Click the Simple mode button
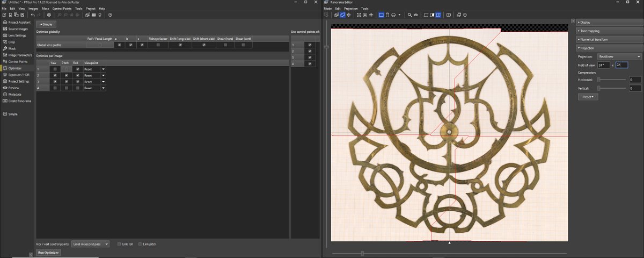This screenshot has height=258, width=644. (x=46, y=24)
